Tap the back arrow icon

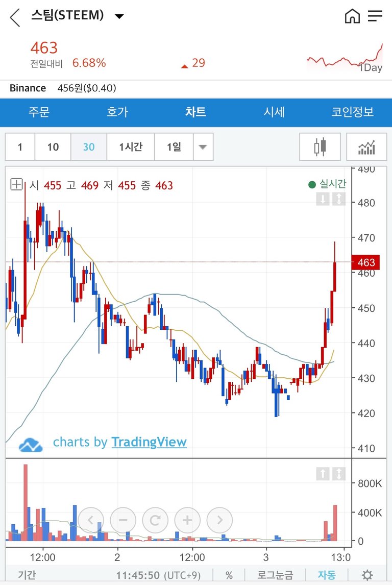[x=15, y=17]
